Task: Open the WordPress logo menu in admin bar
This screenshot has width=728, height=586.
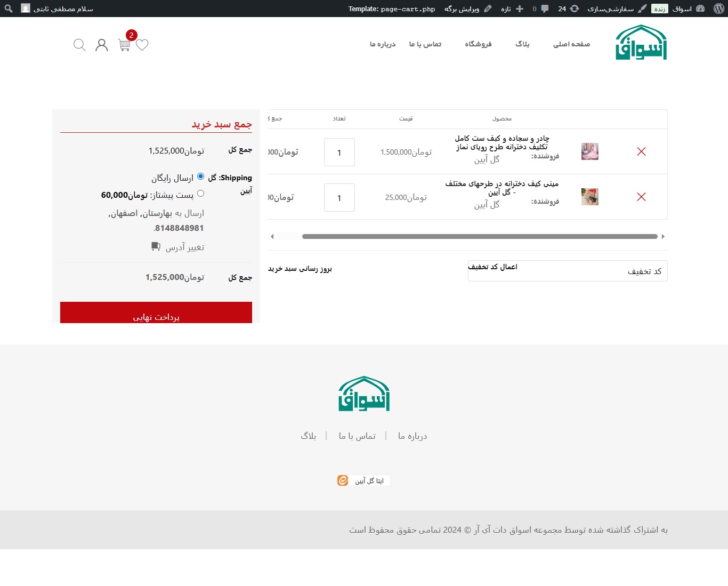Action: [x=718, y=9]
